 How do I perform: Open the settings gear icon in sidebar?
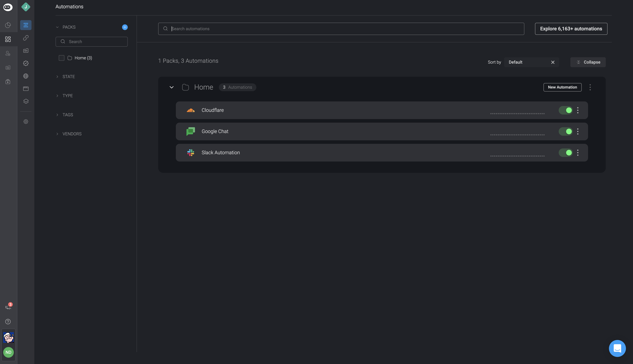(26, 122)
